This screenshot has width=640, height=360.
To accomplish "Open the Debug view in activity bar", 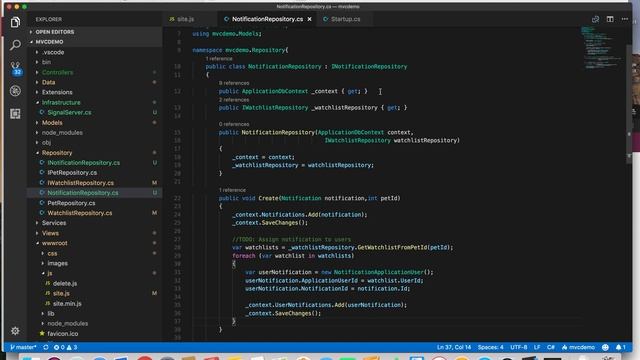I will [15, 91].
